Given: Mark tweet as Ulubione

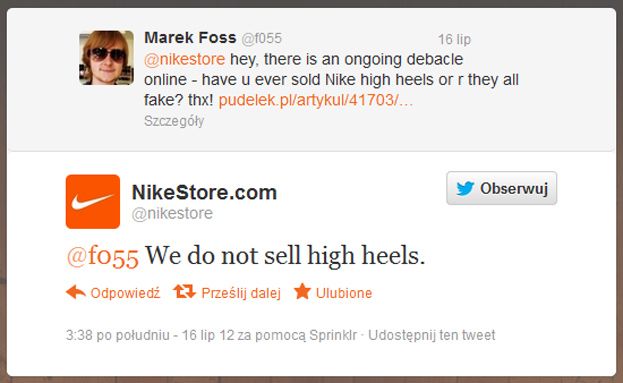Looking at the screenshot, I should (x=344, y=293).
